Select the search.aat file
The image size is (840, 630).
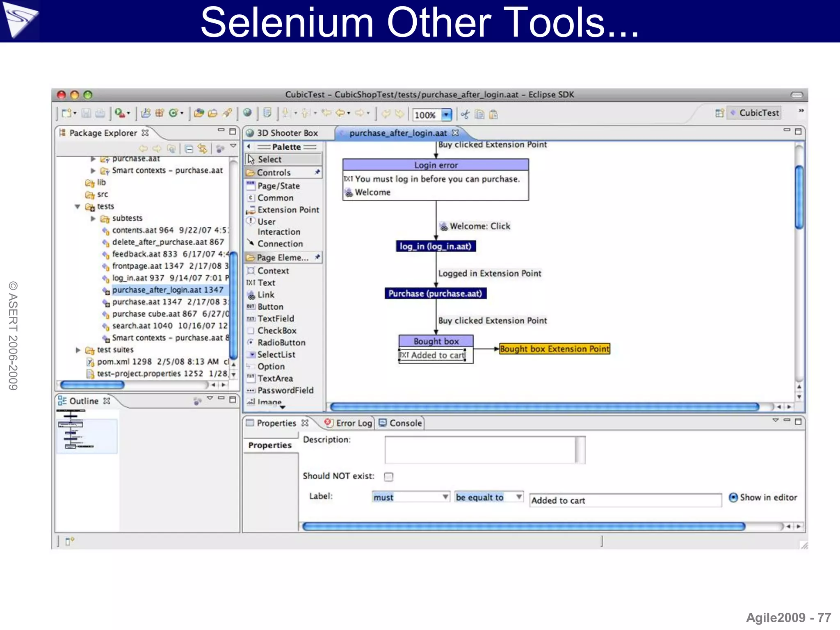(165, 326)
